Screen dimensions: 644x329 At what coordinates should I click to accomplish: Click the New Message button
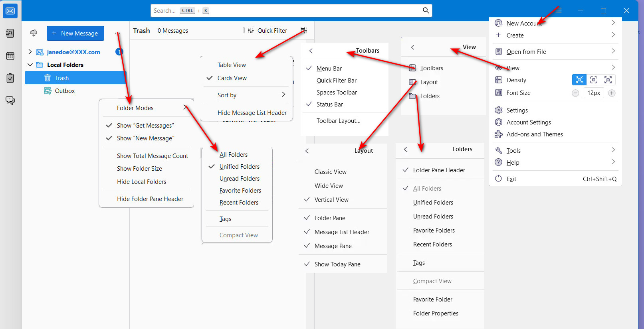click(x=75, y=33)
